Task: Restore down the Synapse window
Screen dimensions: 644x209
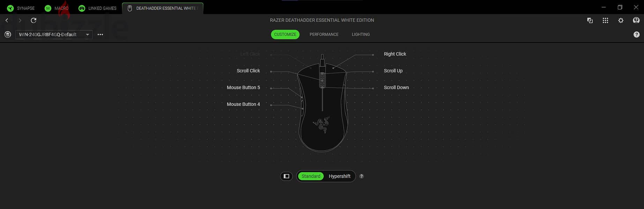Action: point(620,7)
